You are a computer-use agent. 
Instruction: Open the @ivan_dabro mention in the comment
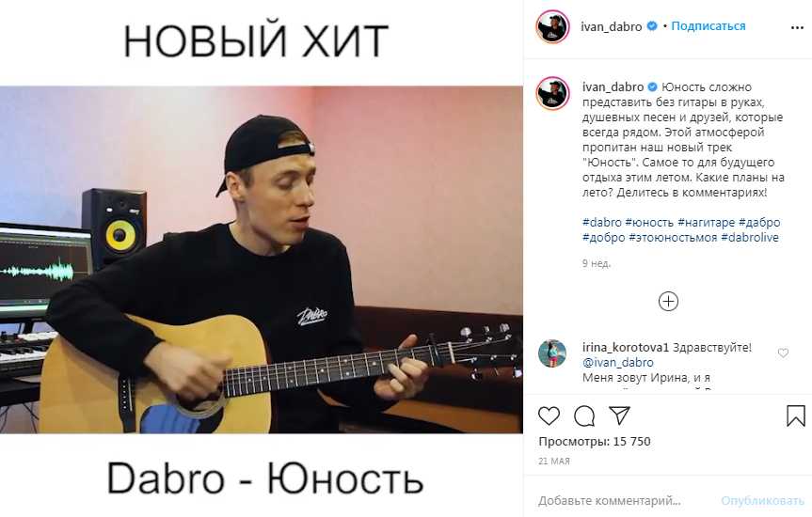pyautogui.click(x=618, y=362)
